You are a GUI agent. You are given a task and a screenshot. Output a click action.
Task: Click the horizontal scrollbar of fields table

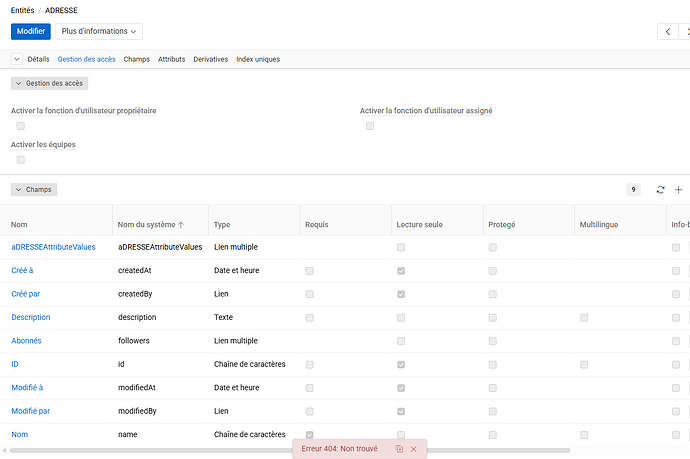click(x=290, y=450)
